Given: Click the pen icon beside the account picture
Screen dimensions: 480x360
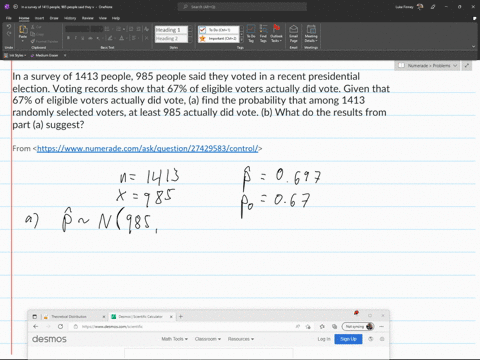Looking at the screenshot, I should 433,7.
